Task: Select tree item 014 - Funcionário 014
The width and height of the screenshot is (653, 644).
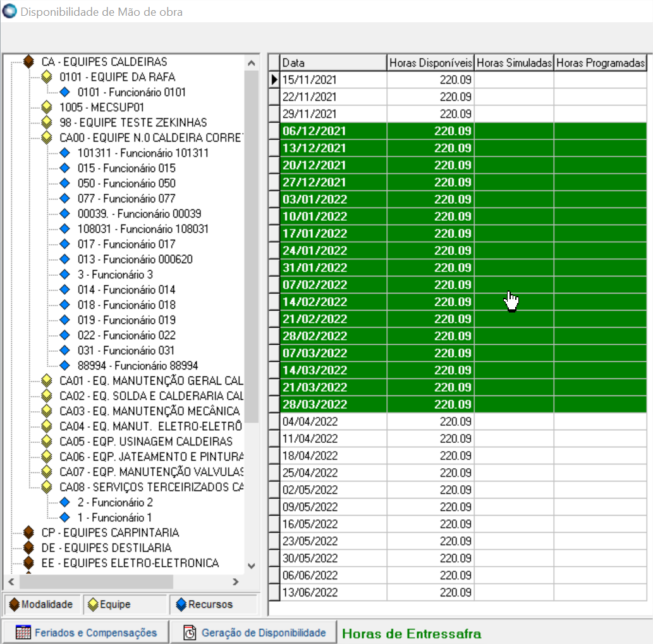Action: [x=126, y=290]
